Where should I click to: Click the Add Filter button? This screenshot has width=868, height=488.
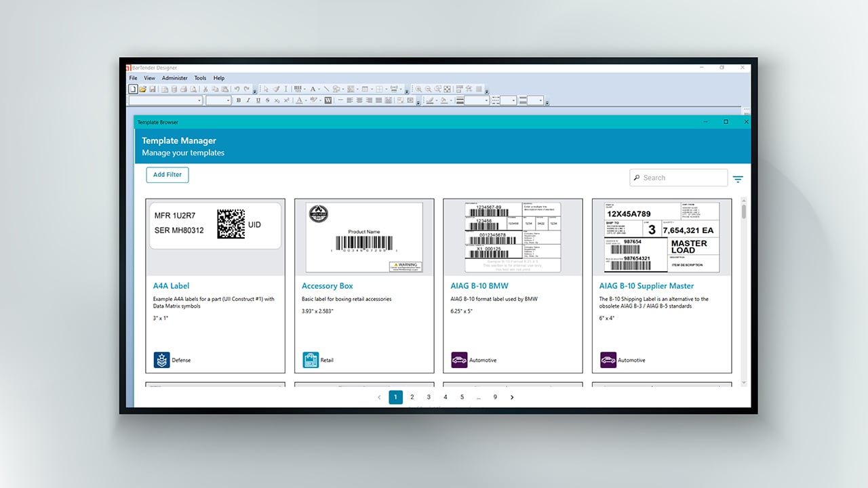coord(167,175)
